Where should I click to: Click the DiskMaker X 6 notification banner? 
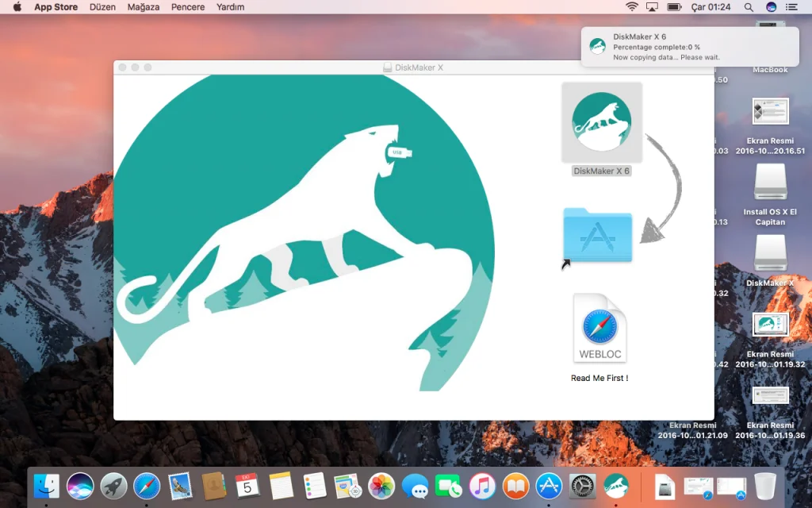point(689,47)
